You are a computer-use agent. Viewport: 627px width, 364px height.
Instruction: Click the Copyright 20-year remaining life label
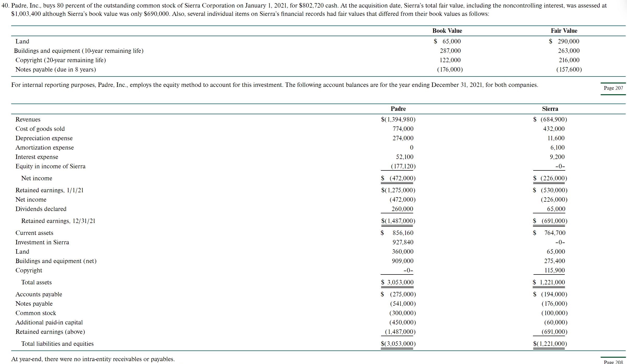pos(61,60)
